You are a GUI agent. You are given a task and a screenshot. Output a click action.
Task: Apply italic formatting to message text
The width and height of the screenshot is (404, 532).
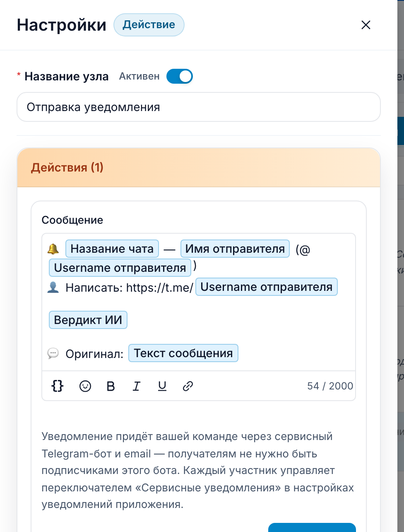[136, 386]
